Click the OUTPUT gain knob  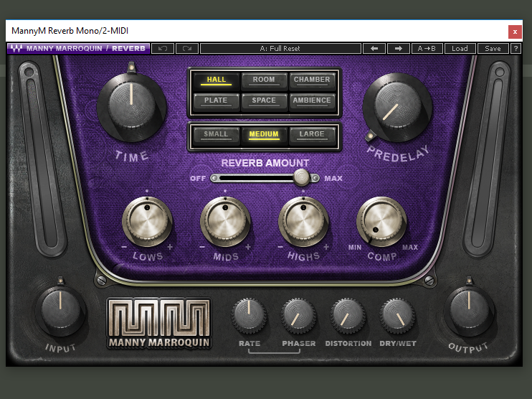click(469, 311)
